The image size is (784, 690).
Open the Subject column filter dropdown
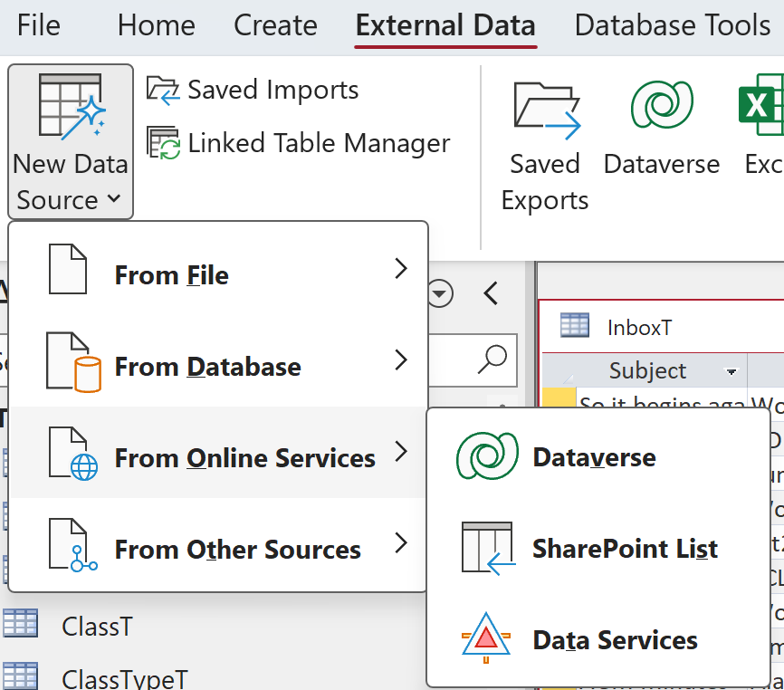click(x=731, y=371)
